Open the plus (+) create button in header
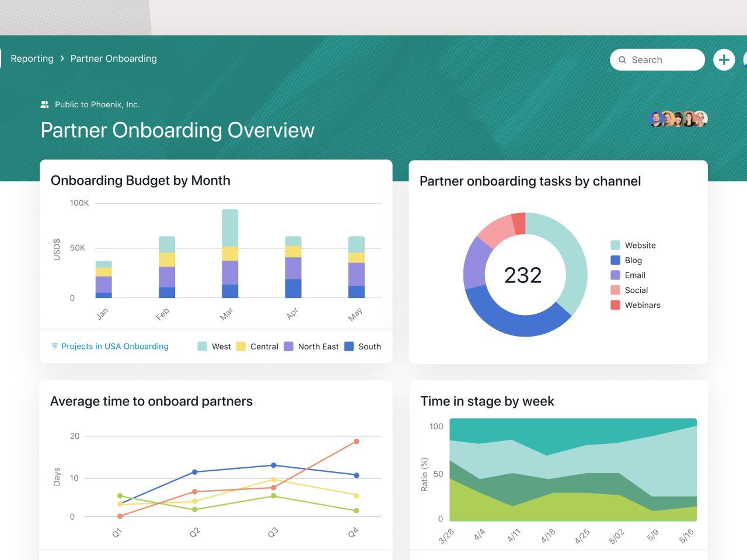 click(x=724, y=59)
